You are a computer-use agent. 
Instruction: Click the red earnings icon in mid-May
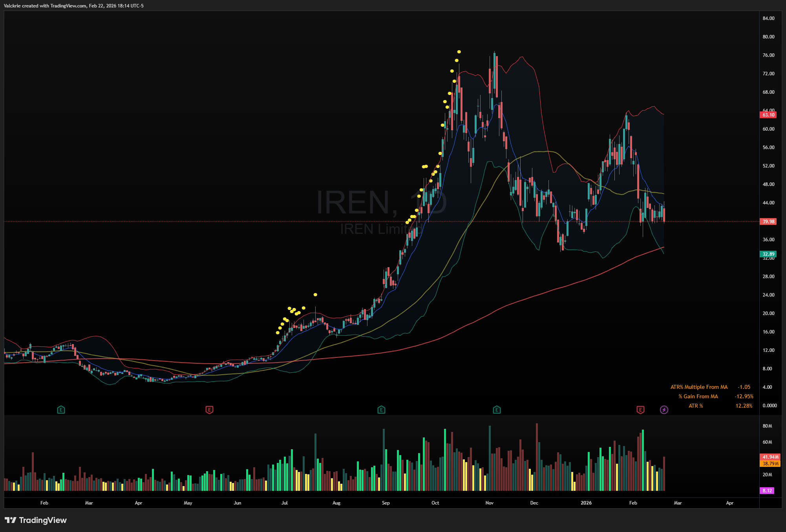(209, 410)
